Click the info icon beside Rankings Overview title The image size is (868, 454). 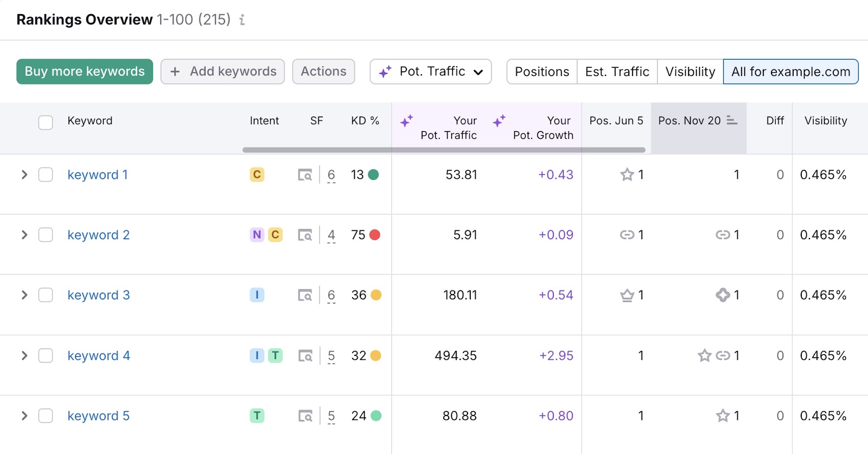coord(242,20)
